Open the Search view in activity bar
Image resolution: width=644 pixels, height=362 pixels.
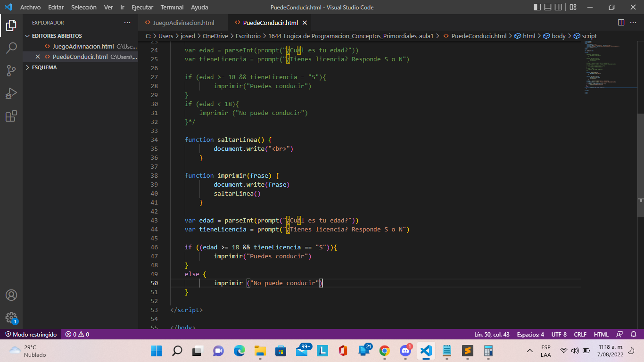pyautogui.click(x=11, y=48)
